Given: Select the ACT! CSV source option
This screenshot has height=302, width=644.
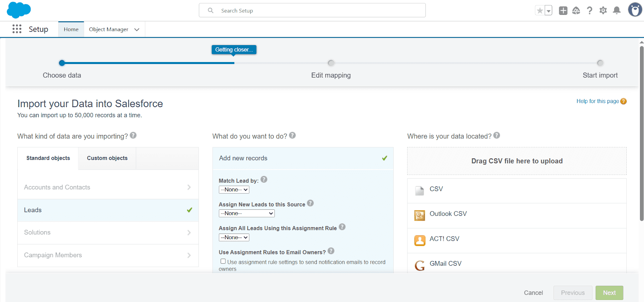Looking at the screenshot, I should click(x=517, y=241).
